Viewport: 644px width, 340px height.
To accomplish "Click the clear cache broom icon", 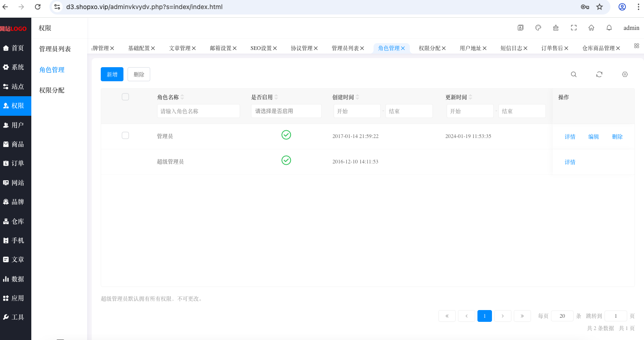I will tap(556, 28).
